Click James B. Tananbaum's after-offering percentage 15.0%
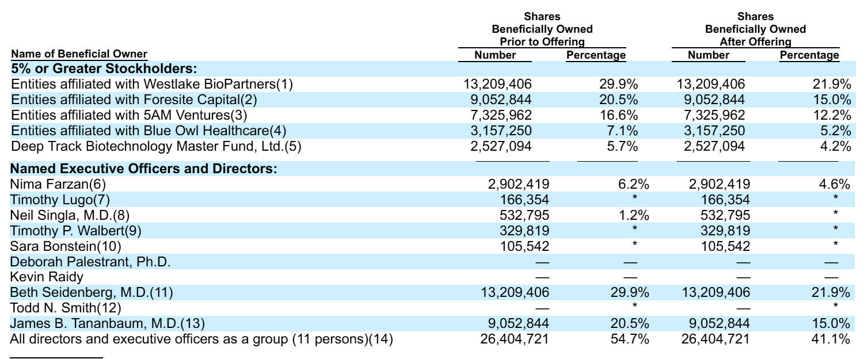This screenshot has height=359, width=868. [x=831, y=323]
